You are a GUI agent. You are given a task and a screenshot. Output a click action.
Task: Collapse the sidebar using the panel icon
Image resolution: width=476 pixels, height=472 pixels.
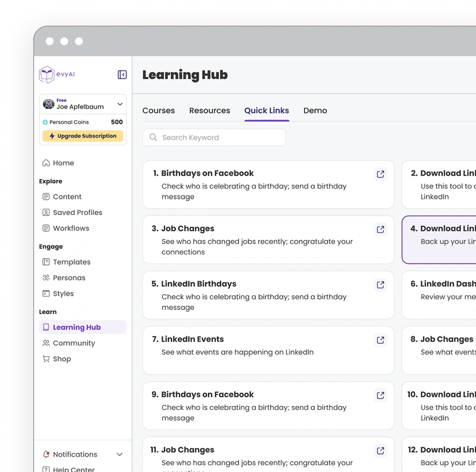(122, 75)
